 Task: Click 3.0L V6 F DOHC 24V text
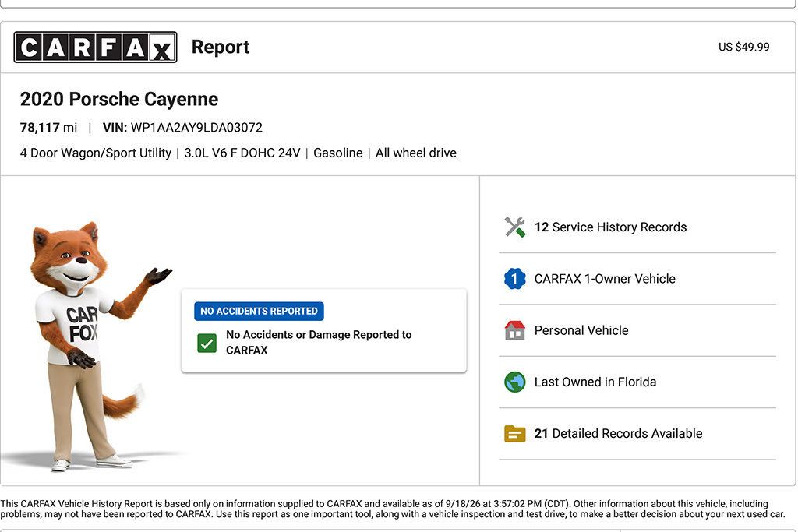click(x=242, y=153)
